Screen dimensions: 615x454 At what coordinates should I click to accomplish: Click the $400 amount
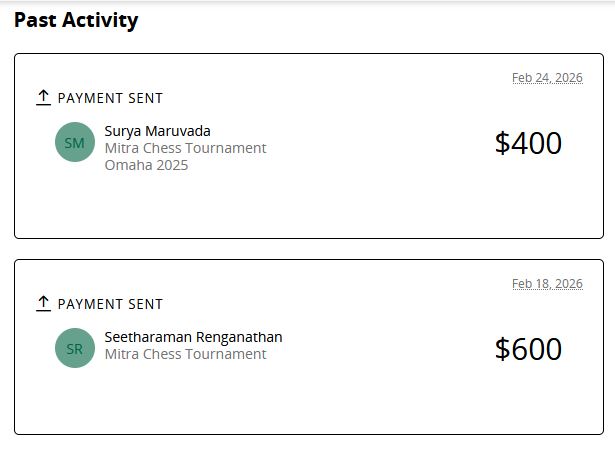coord(528,143)
